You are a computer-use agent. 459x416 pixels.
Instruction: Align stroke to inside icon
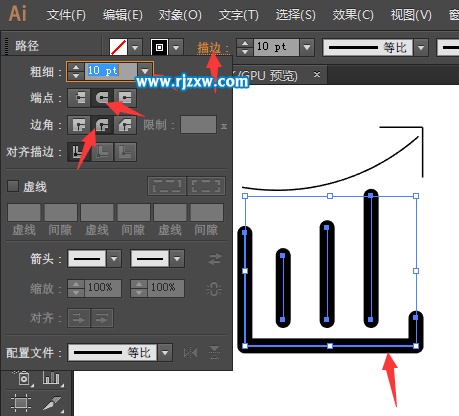click(x=102, y=152)
